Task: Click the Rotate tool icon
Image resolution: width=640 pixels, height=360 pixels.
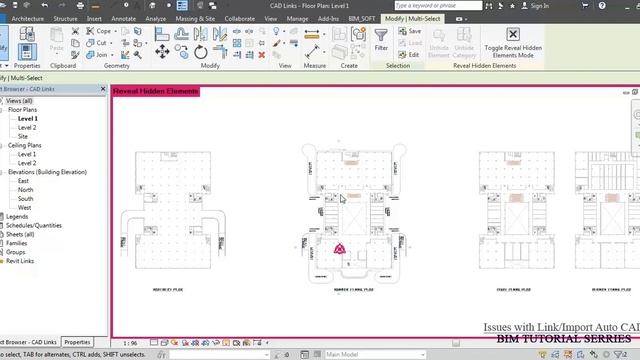Action: 200,52
